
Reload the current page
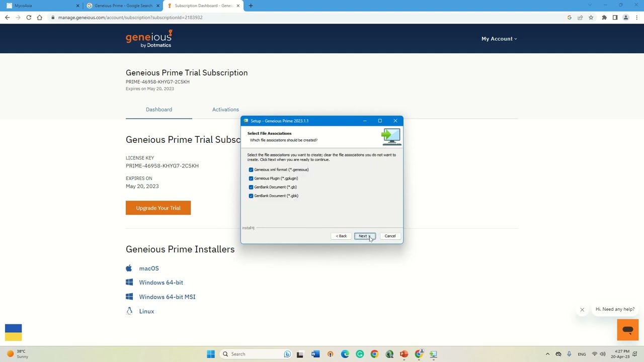[x=29, y=18]
